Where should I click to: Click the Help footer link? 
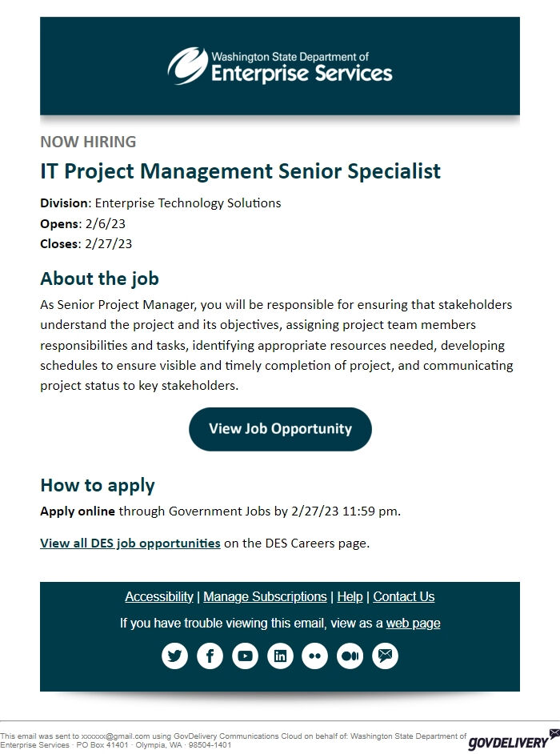[x=350, y=597]
